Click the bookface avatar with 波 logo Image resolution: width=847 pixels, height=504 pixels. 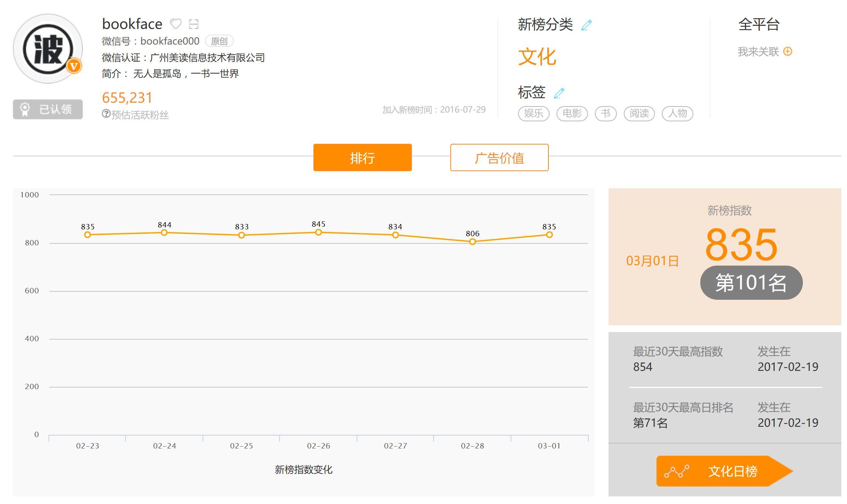[x=48, y=49]
